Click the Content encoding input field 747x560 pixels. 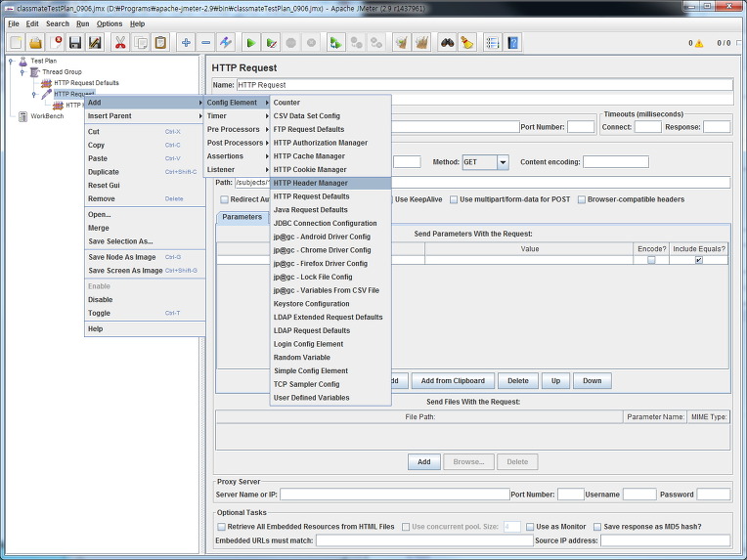click(x=616, y=162)
